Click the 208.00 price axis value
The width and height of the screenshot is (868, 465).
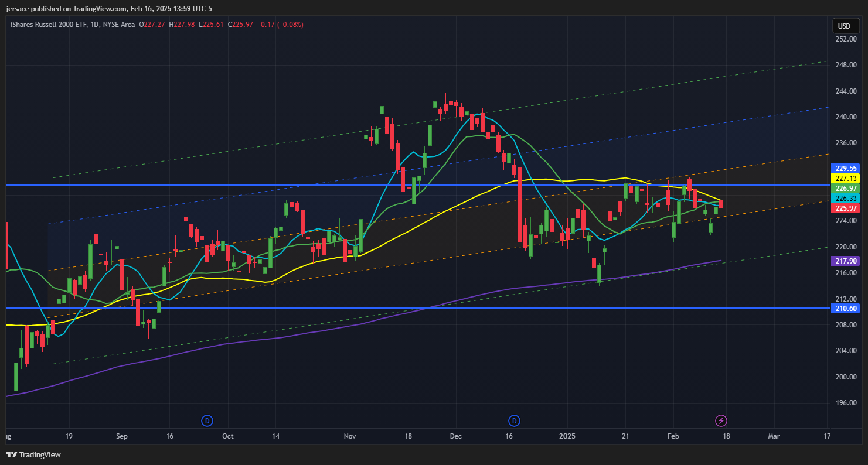coord(846,324)
